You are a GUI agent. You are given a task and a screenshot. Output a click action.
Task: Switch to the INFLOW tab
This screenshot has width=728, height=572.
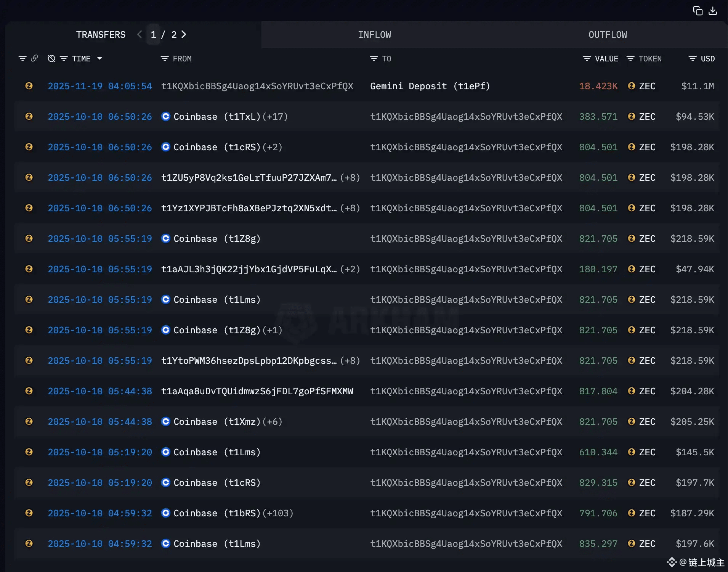coord(374,35)
